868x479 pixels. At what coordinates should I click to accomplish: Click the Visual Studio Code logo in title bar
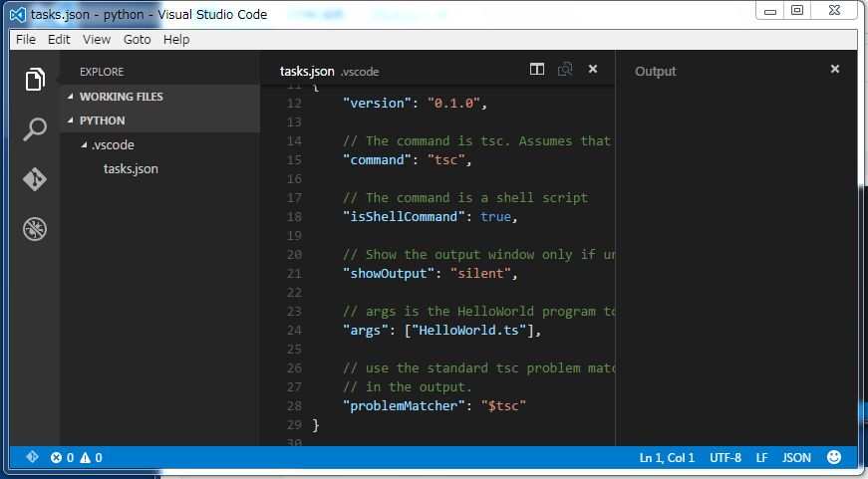[x=18, y=14]
